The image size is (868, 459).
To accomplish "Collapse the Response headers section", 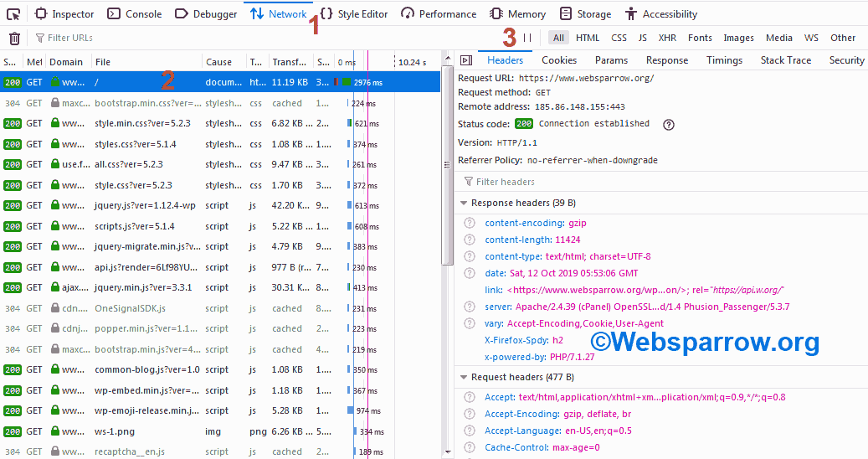I will pyautogui.click(x=464, y=204).
